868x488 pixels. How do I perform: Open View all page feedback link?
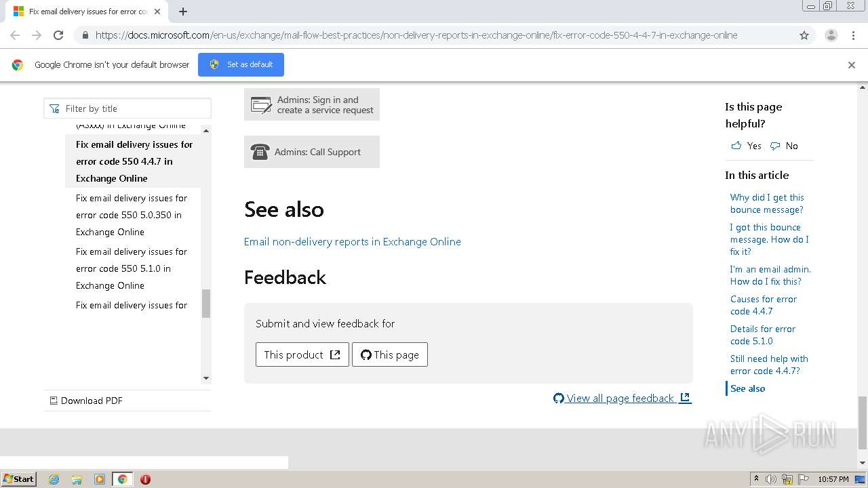(x=623, y=398)
